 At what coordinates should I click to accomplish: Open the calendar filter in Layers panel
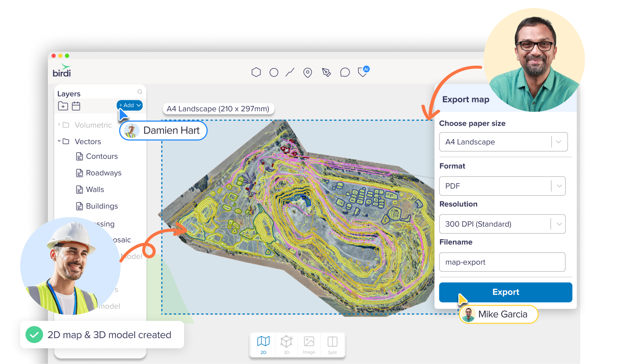76,106
